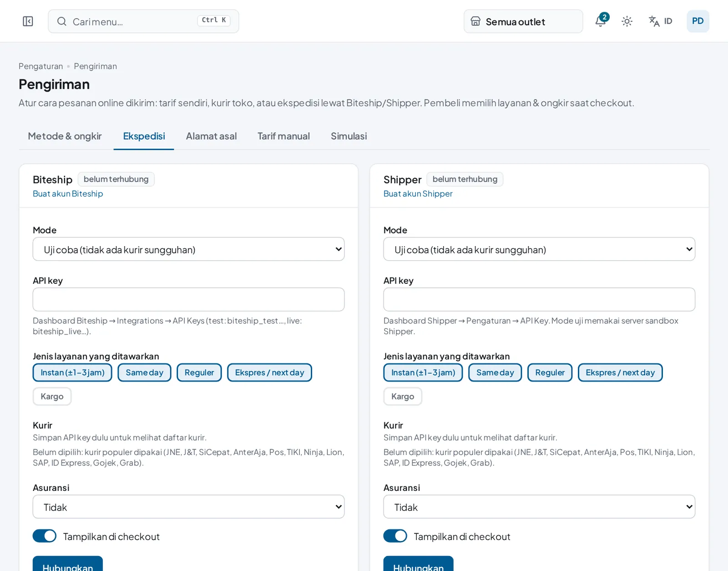Viewport: 728px width, 571px height.
Task: Enable Shipper Kargo service chip
Action: [x=403, y=396]
